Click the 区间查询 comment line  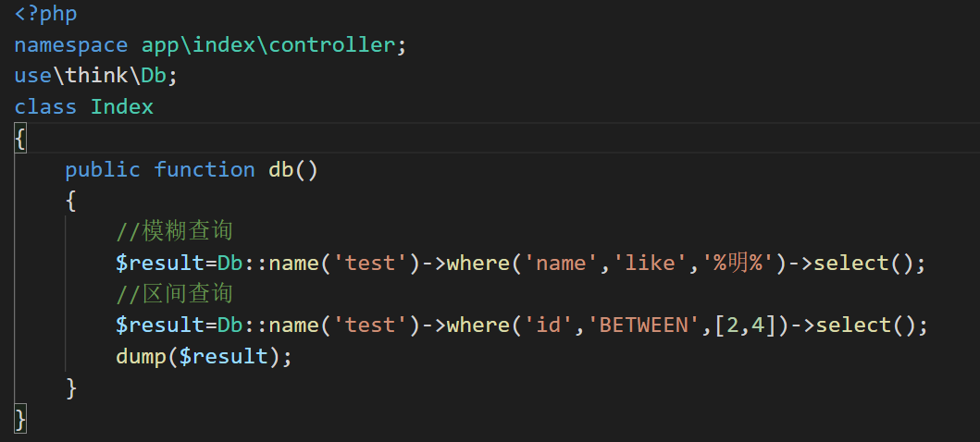click(x=174, y=294)
